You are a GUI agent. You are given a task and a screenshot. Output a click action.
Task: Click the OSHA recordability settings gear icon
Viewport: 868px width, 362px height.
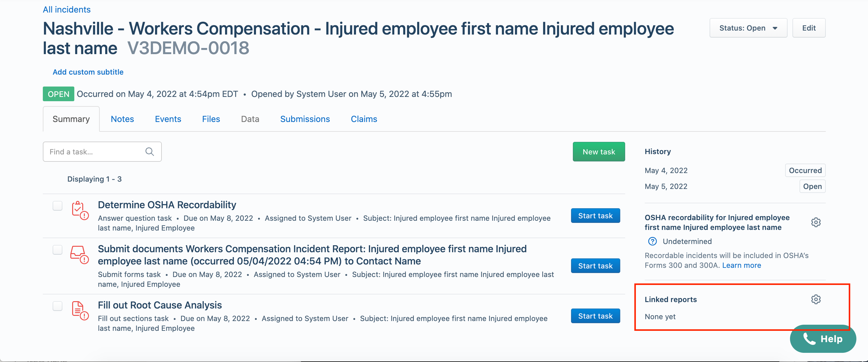click(815, 222)
